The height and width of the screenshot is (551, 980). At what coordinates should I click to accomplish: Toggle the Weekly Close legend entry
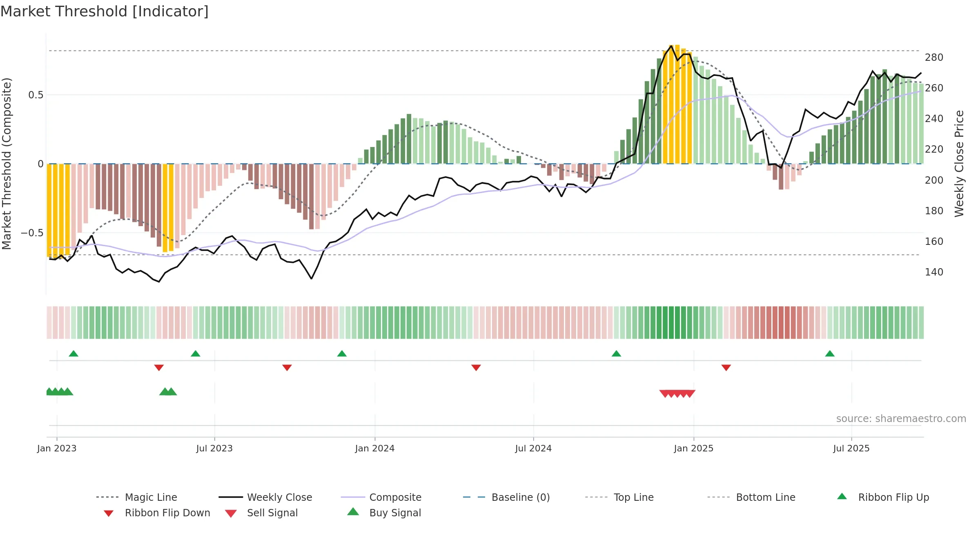(265, 497)
